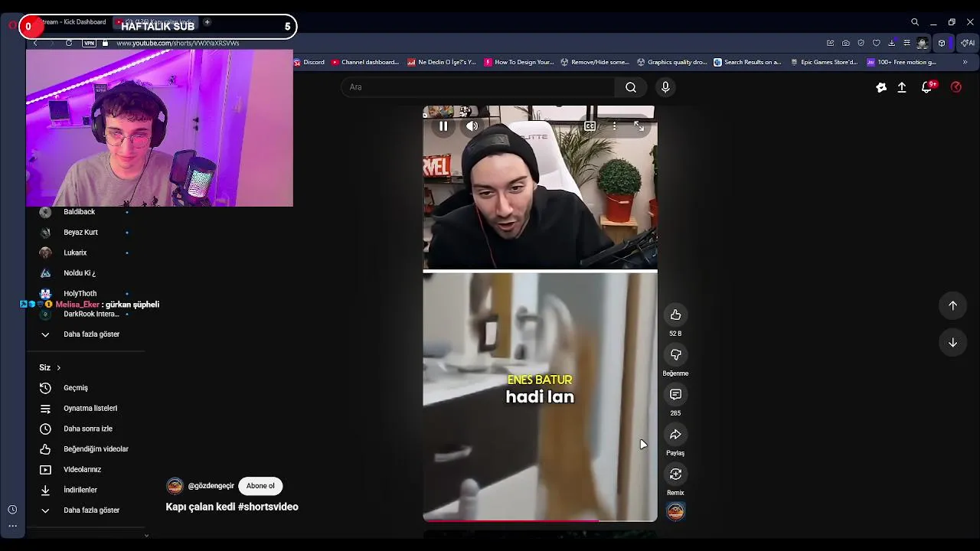The image size is (980, 551).
Task: Open the #shortsvideo hashtag link
Action: pos(268,507)
